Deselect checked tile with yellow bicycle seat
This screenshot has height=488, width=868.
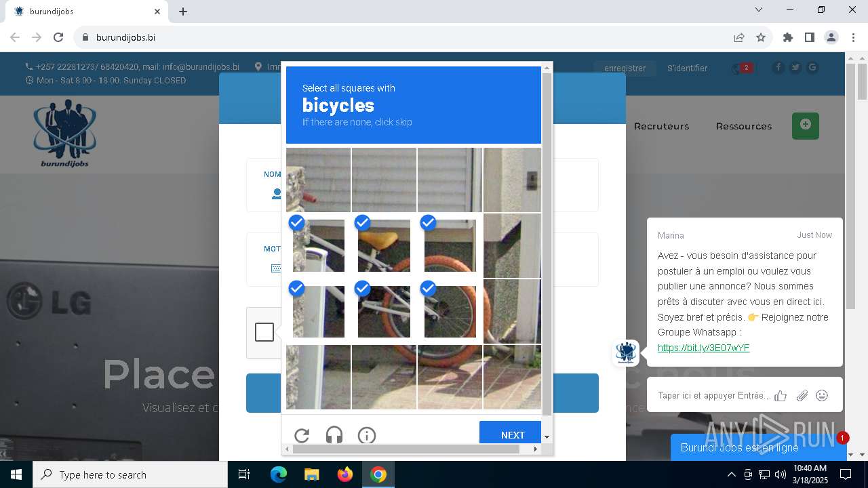(x=384, y=245)
